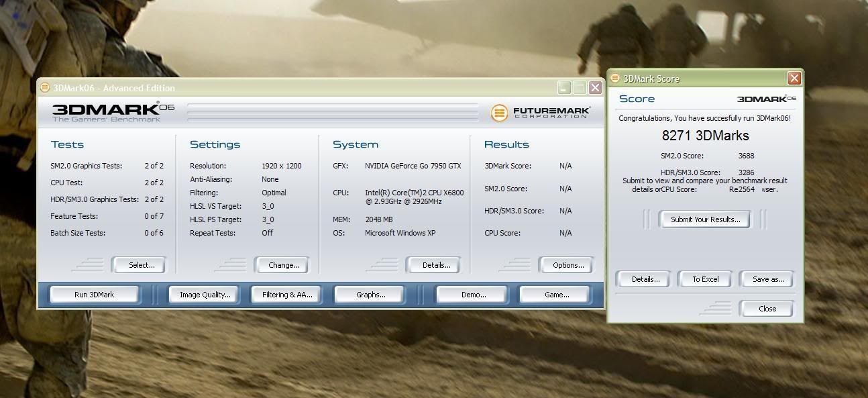The height and width of the screenshot is (398, 868).
Task: Click the Feature Tests label
Action: click(x=74, y=216)
